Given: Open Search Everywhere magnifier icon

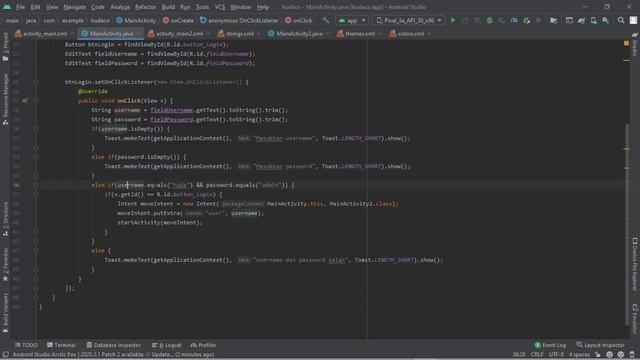Looking at the screenshot, I should pos(621,20).
